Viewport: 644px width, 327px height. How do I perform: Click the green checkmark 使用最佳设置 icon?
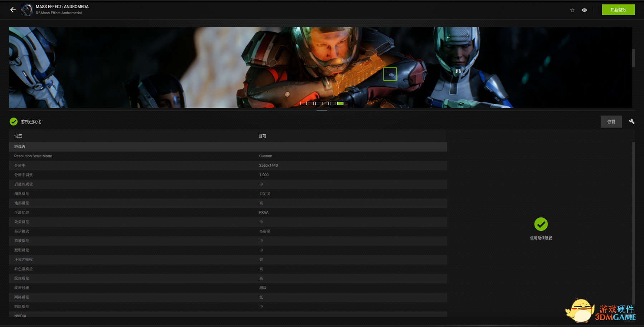coord(541,224)
